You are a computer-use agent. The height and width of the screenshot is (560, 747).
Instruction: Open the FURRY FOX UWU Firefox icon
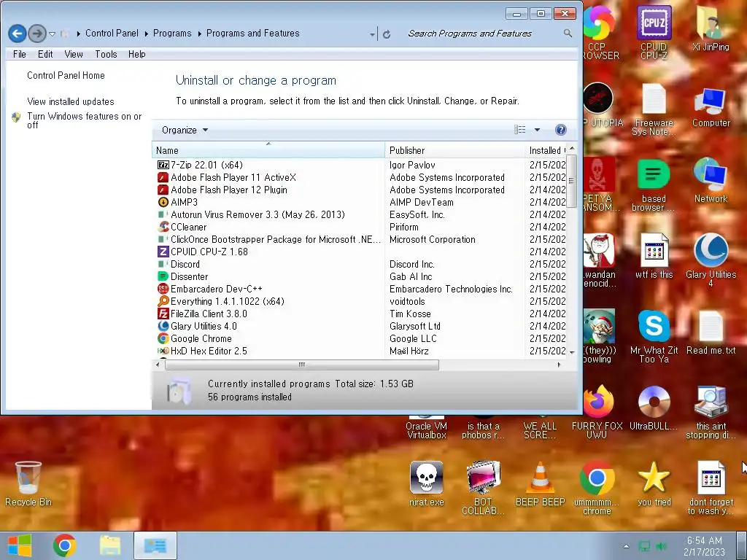point(597,412)
